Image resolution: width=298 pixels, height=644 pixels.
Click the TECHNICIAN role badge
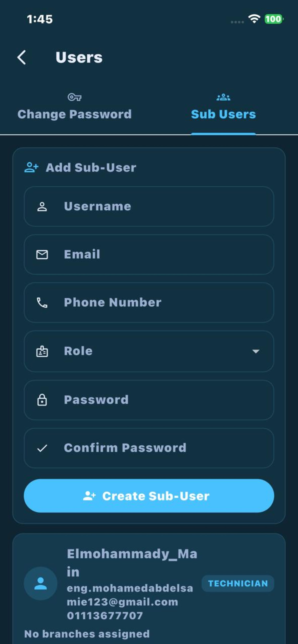pyautogui.click(x=238, y=583)
